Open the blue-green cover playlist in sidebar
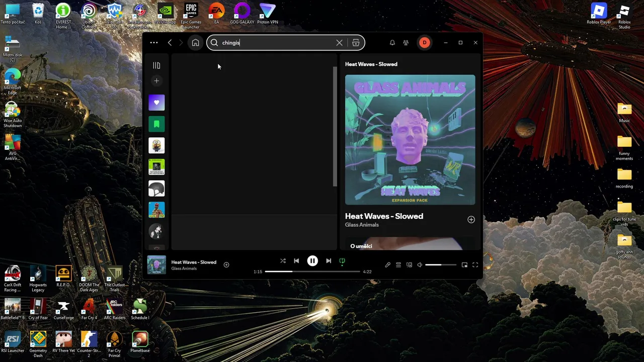 point(156,210)
